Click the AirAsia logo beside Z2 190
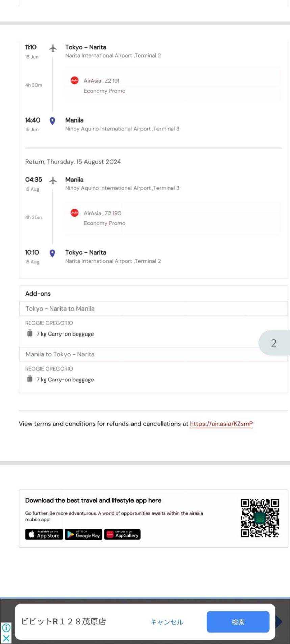 point(74,213)
